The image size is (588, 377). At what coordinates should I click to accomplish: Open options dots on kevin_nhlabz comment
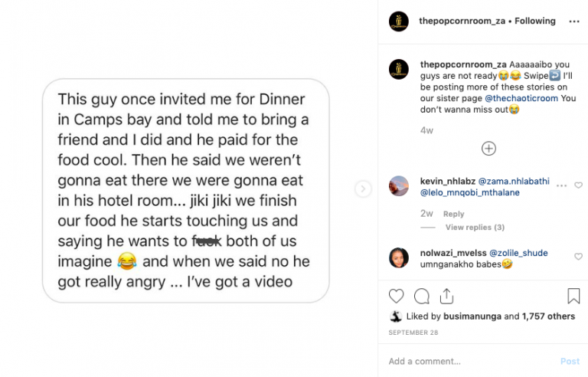pyautogui.click(x=562, y=185)
